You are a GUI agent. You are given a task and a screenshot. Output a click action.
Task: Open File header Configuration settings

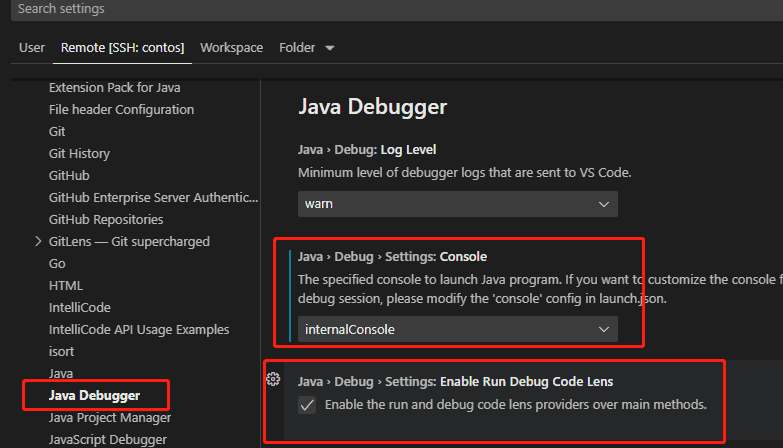coord(121,110)
